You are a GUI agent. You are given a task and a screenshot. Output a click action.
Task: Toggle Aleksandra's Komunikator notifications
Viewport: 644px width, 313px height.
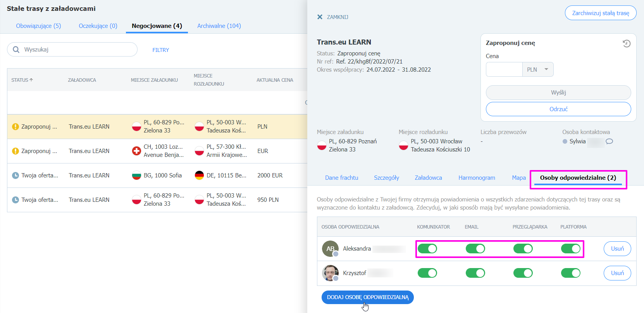[x=427, y=249]
